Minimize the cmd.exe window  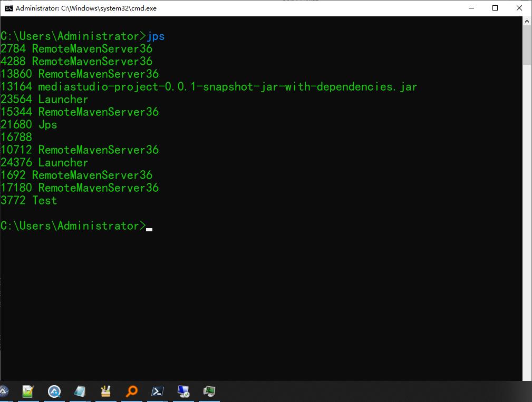(471, 8)
